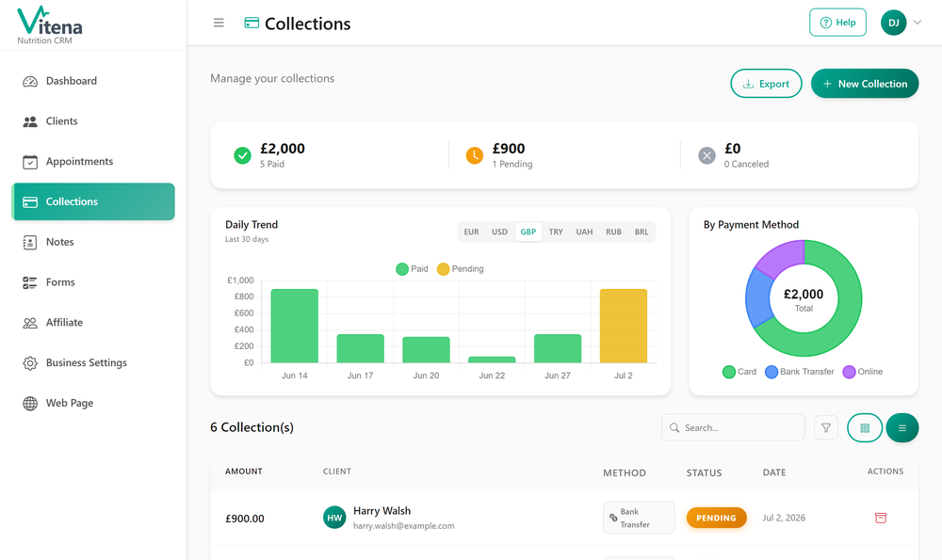This screenshot has width=942, height=560.
Task: Click the orange Pending clock icon
Action: pyautogui.click(x=475, y=155)
